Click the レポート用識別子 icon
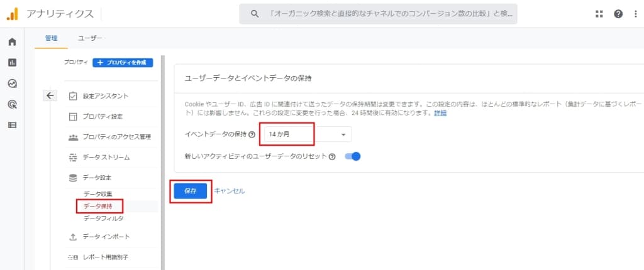644x270 pixels. pyautogui.click(x=73, y=257)
